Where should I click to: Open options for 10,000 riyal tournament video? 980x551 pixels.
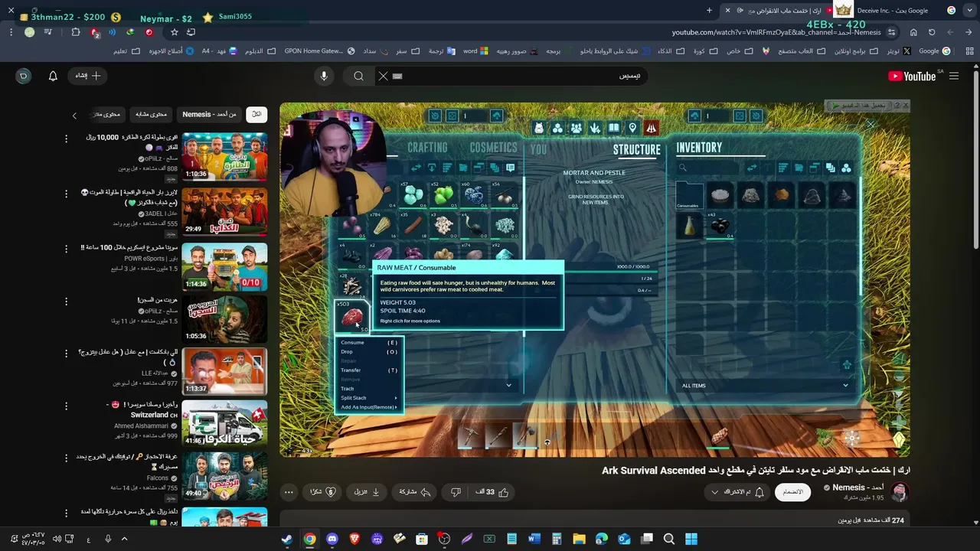[66, 139]
